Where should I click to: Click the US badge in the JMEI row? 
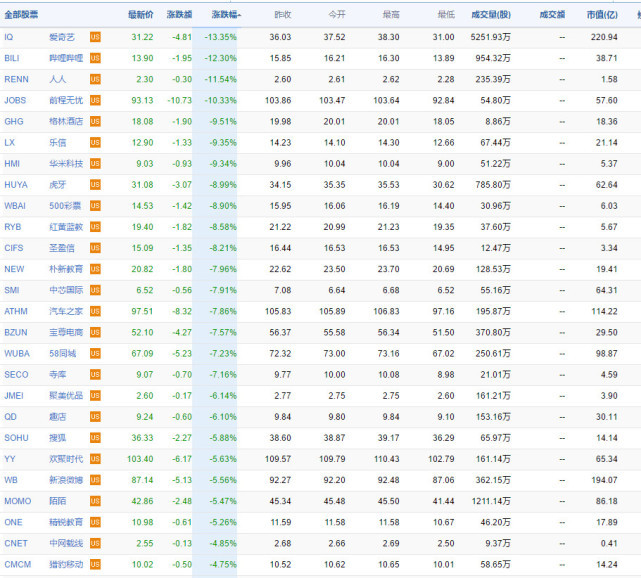click(95, 396)
